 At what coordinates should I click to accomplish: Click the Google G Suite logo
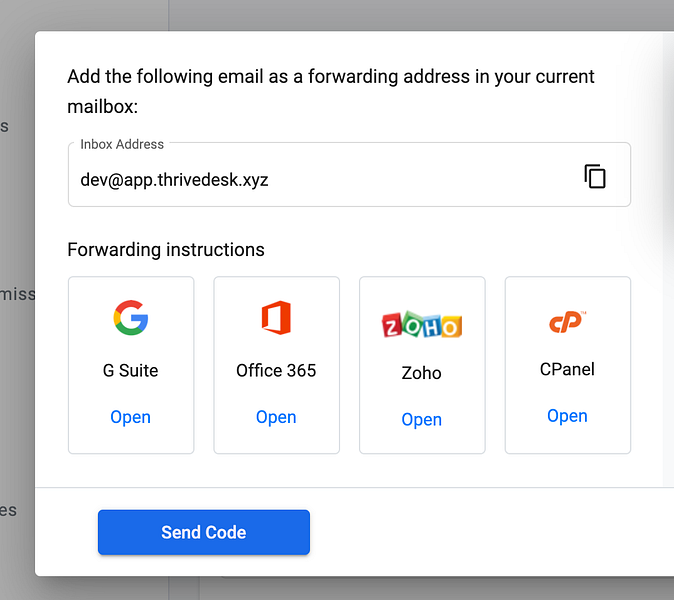[131, 318]
